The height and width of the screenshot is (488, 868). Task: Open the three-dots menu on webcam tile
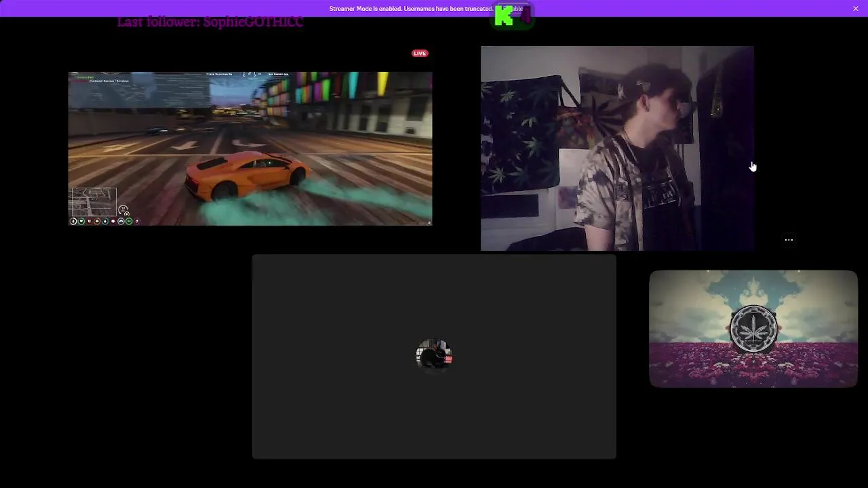tap(789, 240)
